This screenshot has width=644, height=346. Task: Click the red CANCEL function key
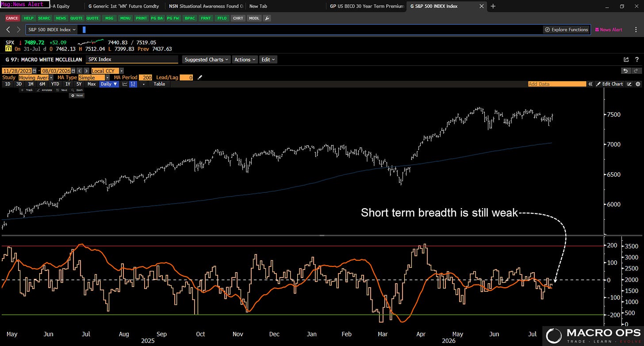click(12, 18)
